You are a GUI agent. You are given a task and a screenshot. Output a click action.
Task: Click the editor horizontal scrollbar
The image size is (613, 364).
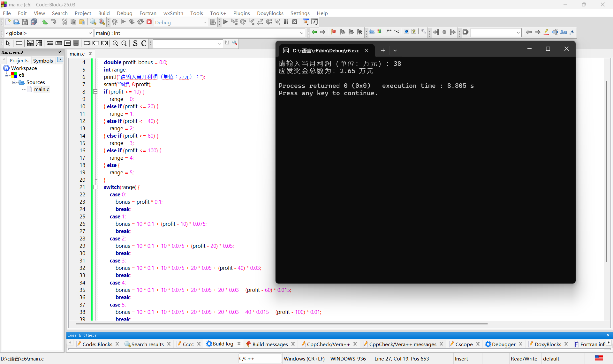[x=281, y=324]
